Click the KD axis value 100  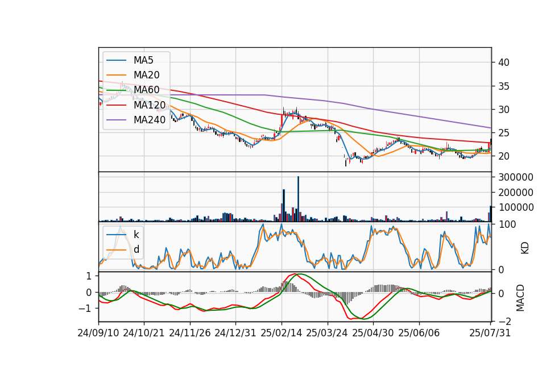507,224
